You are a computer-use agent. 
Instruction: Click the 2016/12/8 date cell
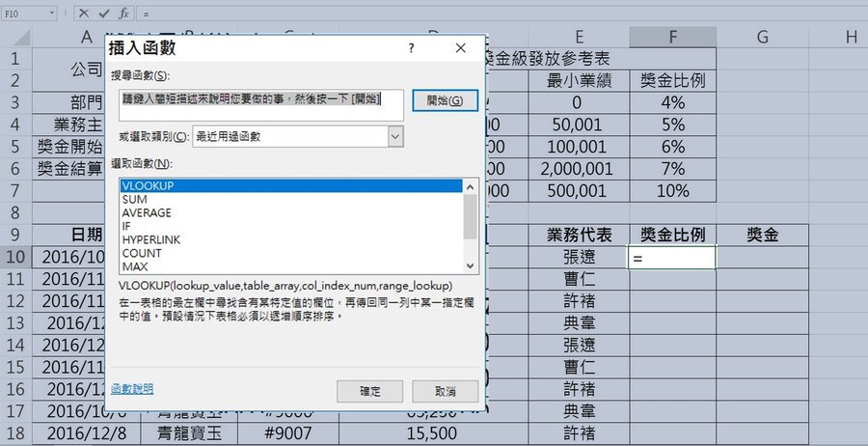click(x=87, y=433)
